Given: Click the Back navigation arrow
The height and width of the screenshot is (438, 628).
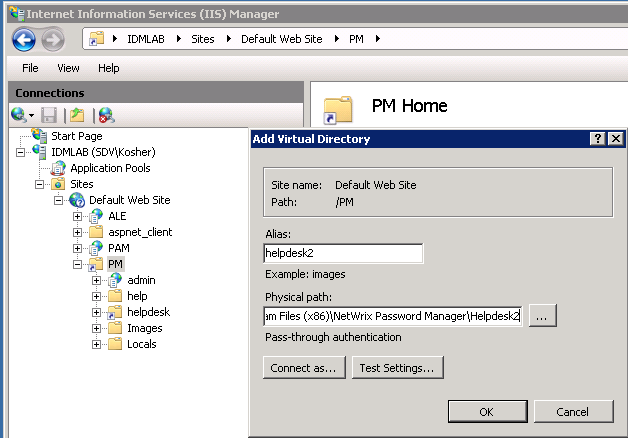Looking at the screenshot, I should [23, 40].
